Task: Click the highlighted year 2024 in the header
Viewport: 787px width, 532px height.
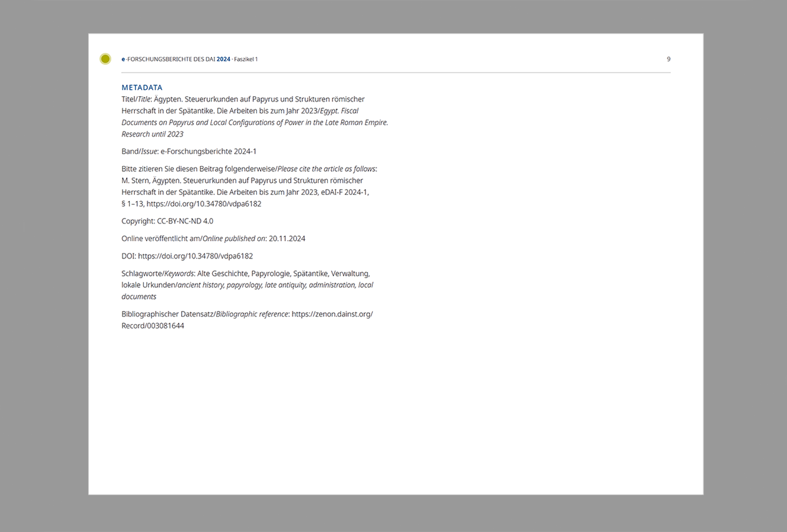Action: (223, 59)
